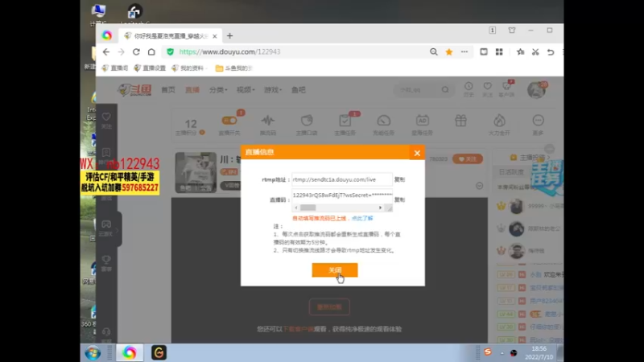The image size is (644, 362).
Task: Open the 星海任务 AD icon
Action: [422, 121]
